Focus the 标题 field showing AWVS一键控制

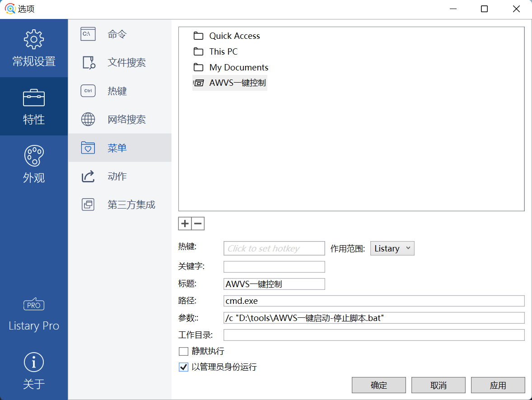click(274, 284)
